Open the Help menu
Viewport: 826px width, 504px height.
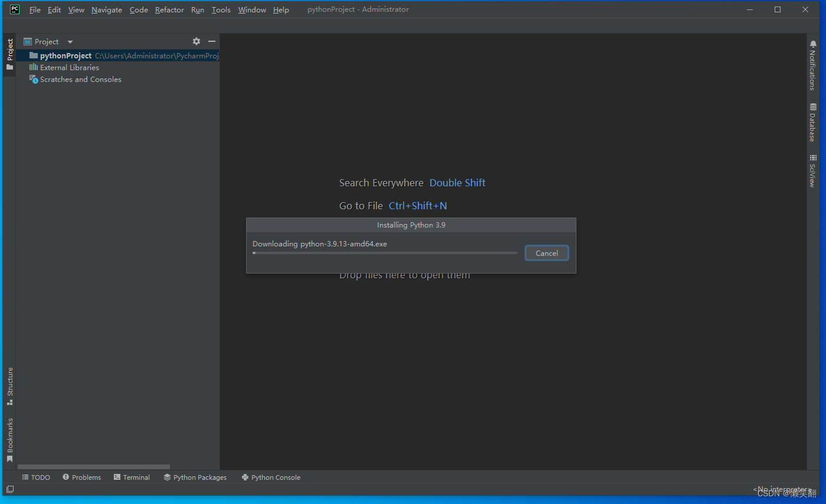[281, 9]
